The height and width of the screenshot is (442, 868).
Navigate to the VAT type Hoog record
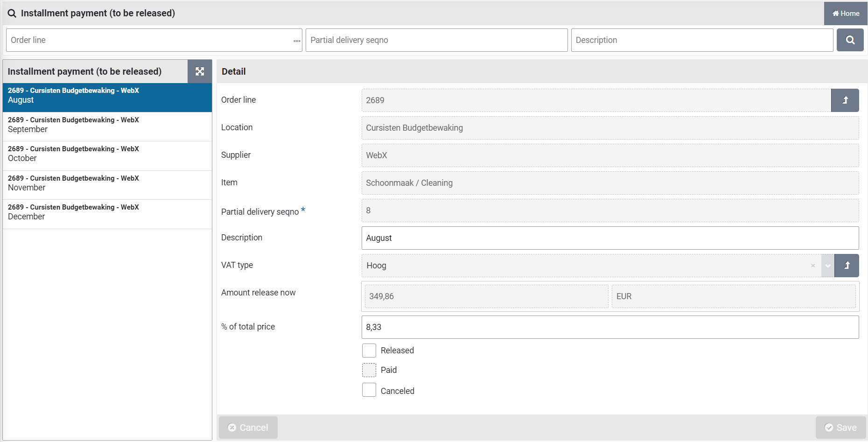847,266
